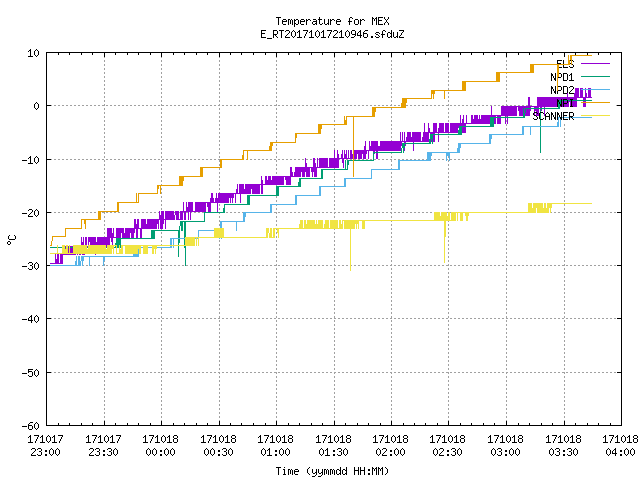Click the x-axis tick 171018 02:30
Image resolution: width=640 pixels, height=480 pixels.
click(448, 445)
